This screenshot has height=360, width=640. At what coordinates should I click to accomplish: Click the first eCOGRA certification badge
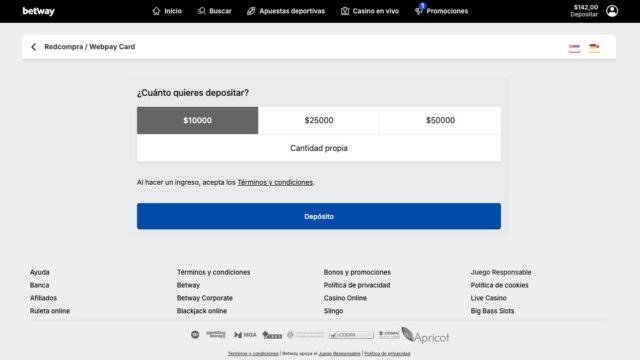tap(351, 335)
